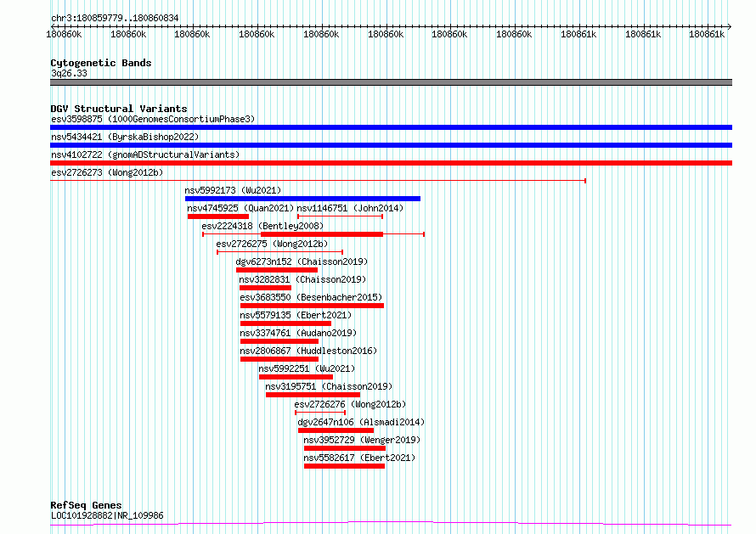Click the thick red bar of esv2224318 (Bentley2008)

(322, 234)
